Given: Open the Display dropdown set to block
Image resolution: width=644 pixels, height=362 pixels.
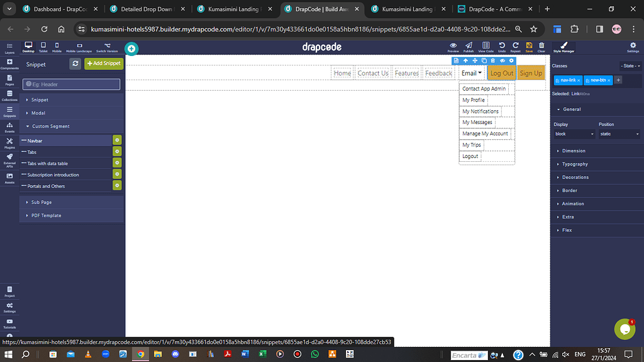Looking at the screenshot, I should click(x=574, y=134).
